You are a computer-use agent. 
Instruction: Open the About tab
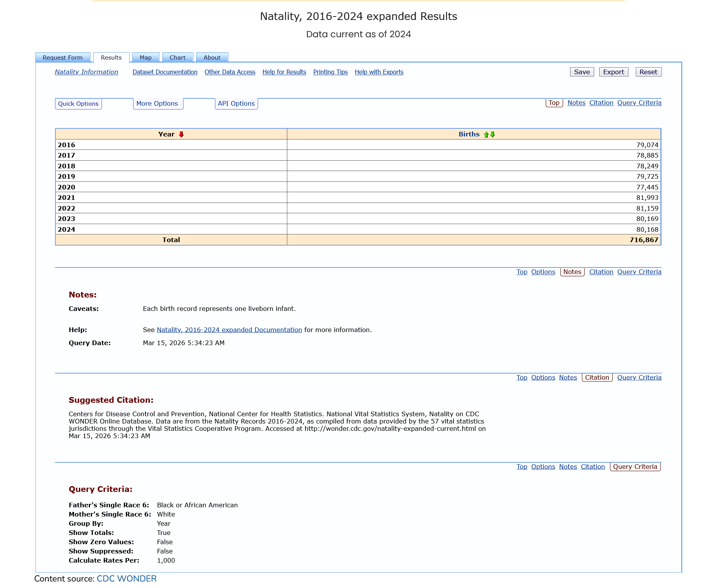tap(212, 58)
